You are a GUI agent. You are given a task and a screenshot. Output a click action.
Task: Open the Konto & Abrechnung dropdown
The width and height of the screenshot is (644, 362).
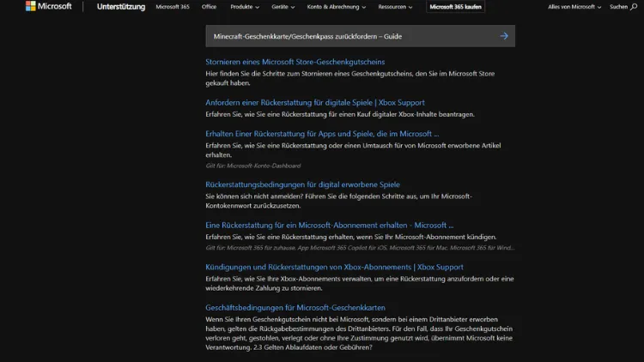pyautogui.click(x=337, y=7)
